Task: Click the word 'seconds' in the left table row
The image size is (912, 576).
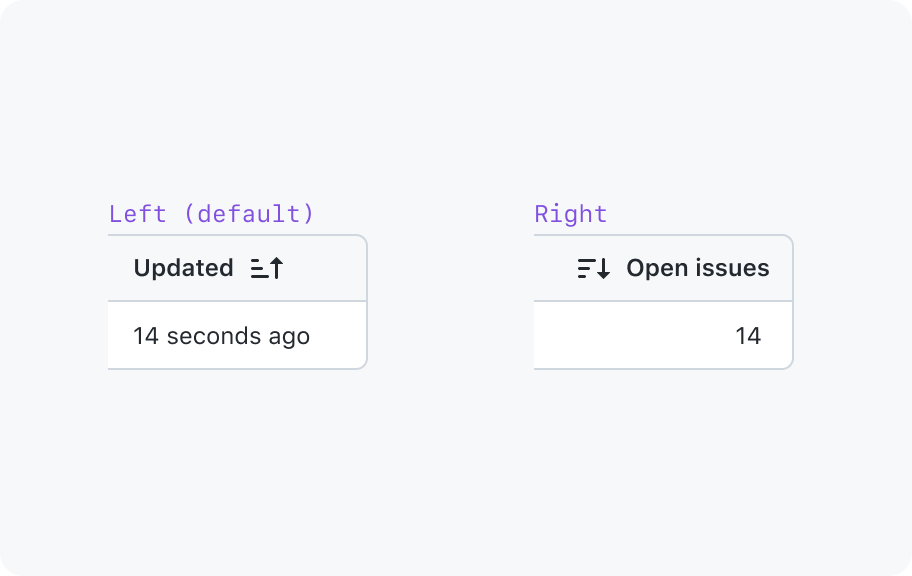Action: (x=213, y=336)
